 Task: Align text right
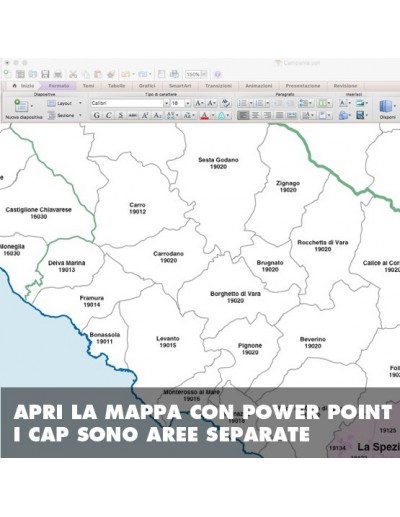[x=267, y=115]
